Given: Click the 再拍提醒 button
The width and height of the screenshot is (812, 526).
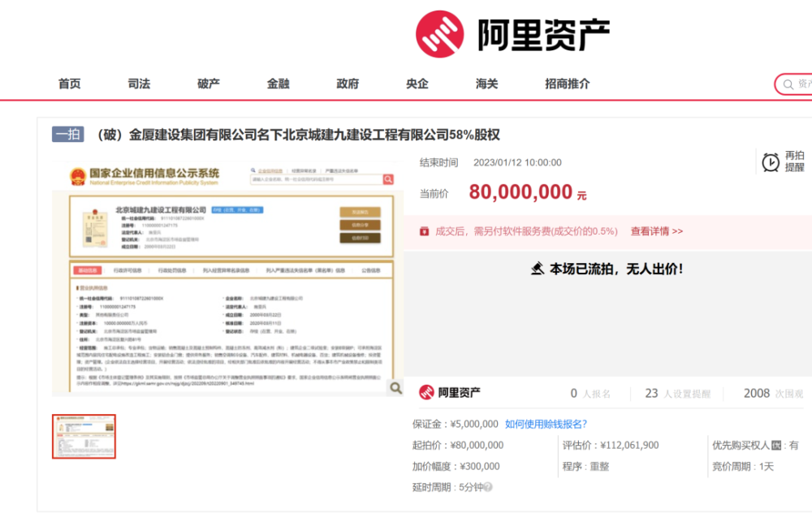Looking at the screenshot, I should (784, 162).
